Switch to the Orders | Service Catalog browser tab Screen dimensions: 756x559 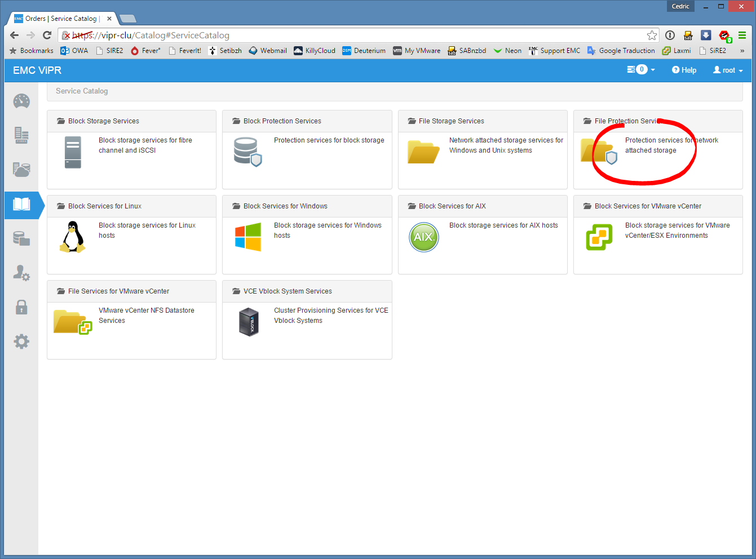[x=63, y=19]
